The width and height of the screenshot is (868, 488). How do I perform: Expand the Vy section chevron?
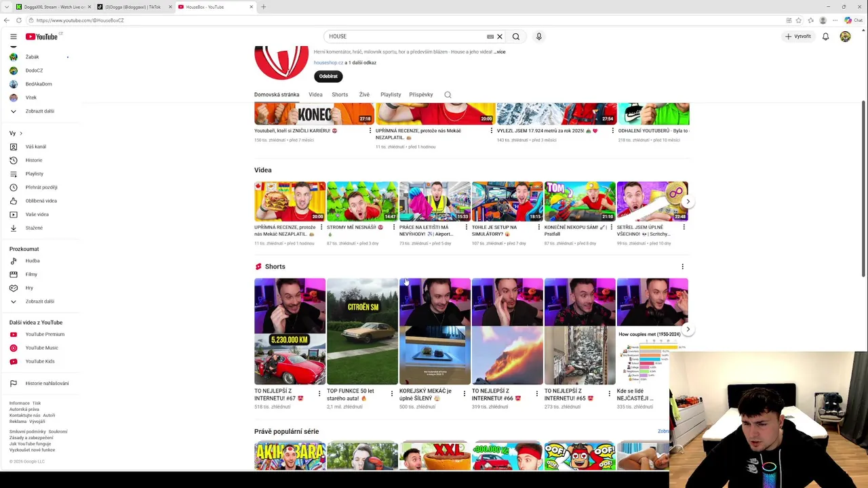click(x=21, y=134)
